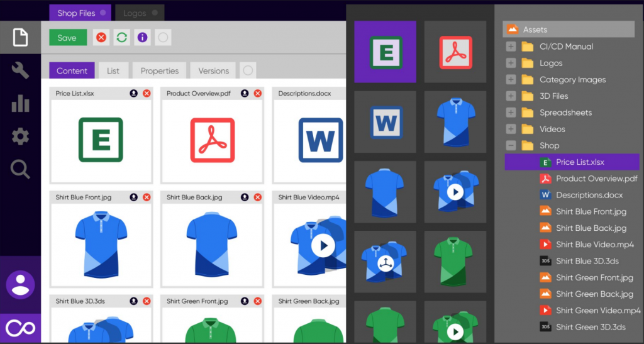Open the Descriptions.docx Word card preview
Screen dimensions: 644x344
point(320,140)
